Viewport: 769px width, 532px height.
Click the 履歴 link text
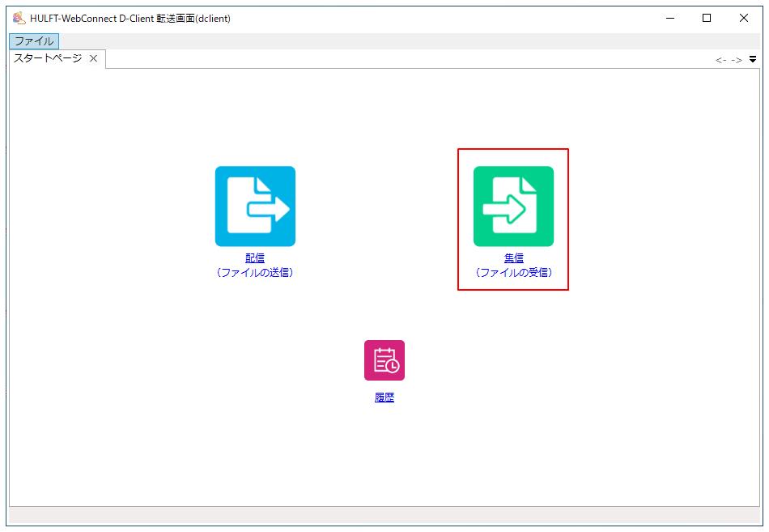pos(384,398)
